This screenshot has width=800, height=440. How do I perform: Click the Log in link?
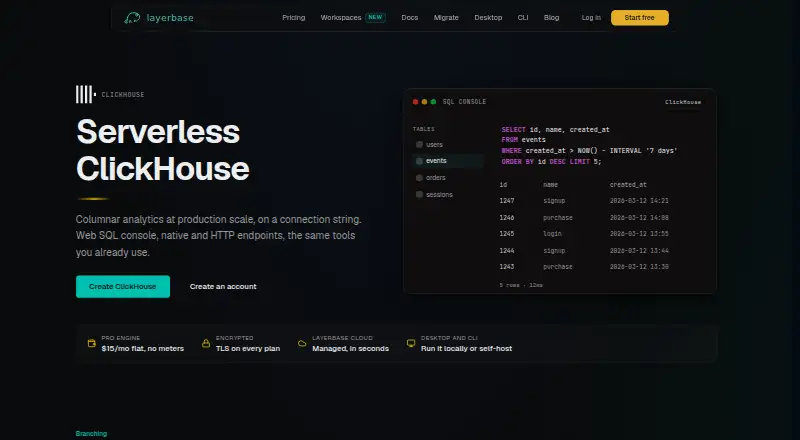tap(591, 18)
